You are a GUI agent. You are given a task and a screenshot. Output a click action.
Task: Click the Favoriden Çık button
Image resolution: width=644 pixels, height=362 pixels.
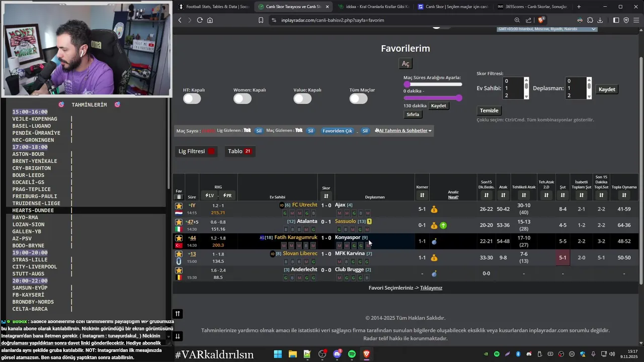tap(338, 131)
